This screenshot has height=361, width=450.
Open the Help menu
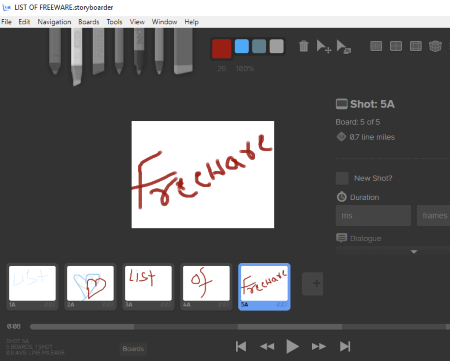click(x=191, y=22)
